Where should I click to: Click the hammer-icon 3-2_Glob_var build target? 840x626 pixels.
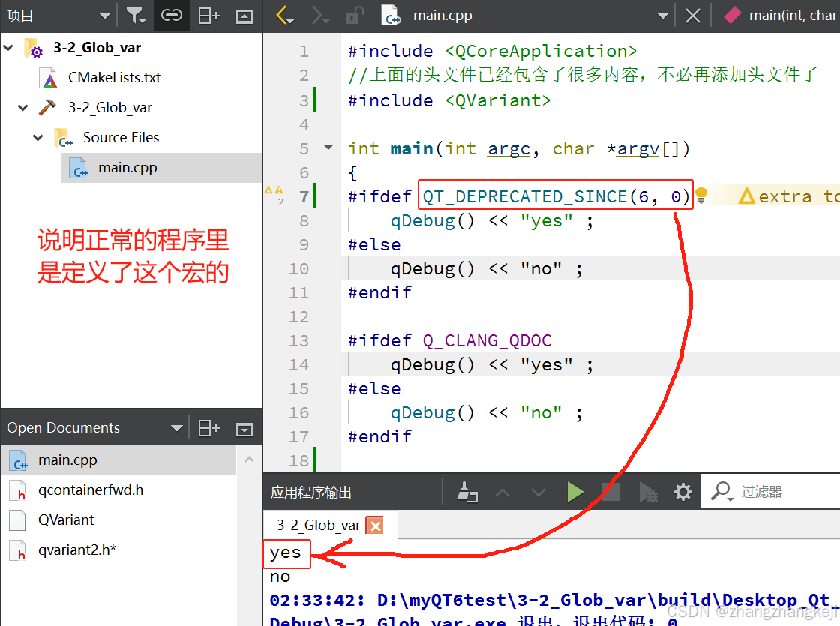point(109,108)
